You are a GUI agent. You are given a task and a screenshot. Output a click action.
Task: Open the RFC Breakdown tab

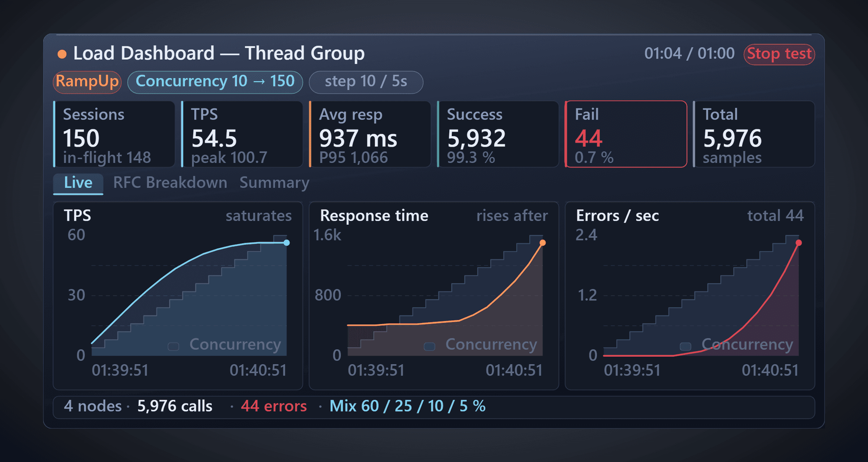(170, 183)
